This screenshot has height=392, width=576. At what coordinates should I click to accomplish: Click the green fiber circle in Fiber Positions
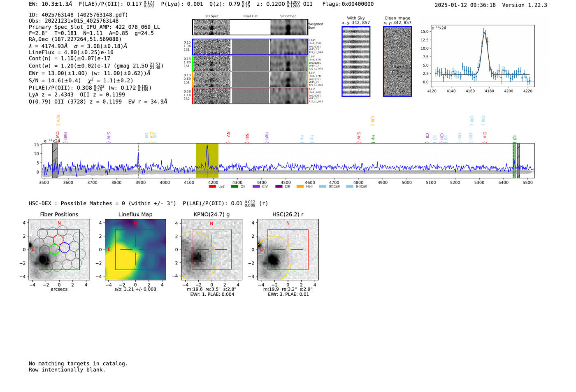[54, 250]
